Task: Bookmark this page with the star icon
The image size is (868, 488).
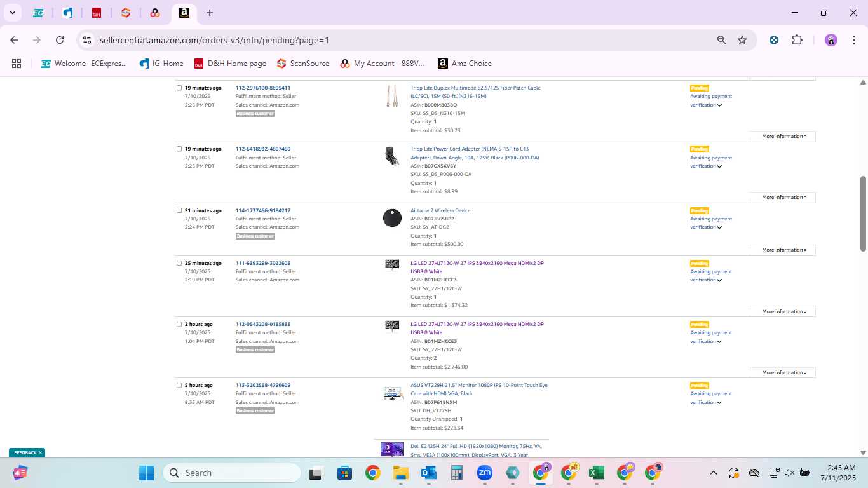Action: tap(742, 40)
